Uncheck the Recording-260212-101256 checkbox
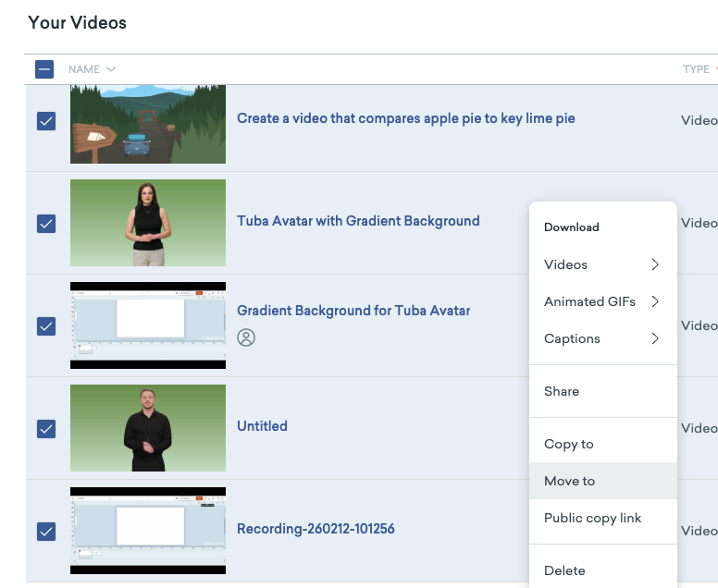This screenshot has height=588, width=718. coord(45,532)
